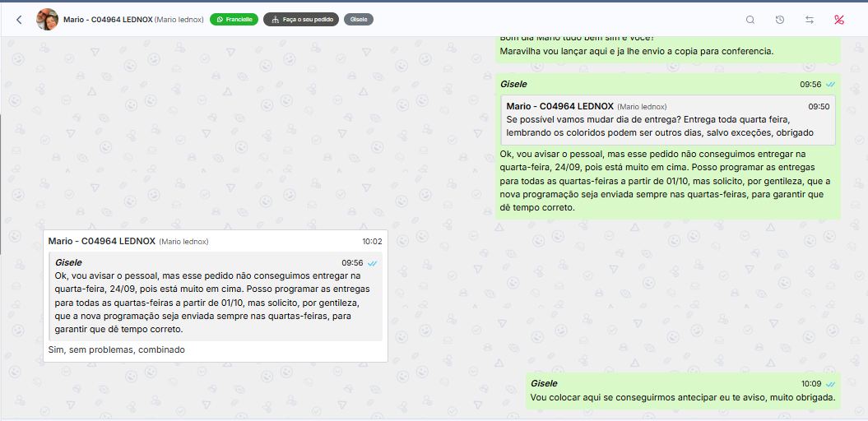This screenshot has width=868, height=421.
Task: Click the transfer conversation arrows icon
Action: [x=810, y=20]
